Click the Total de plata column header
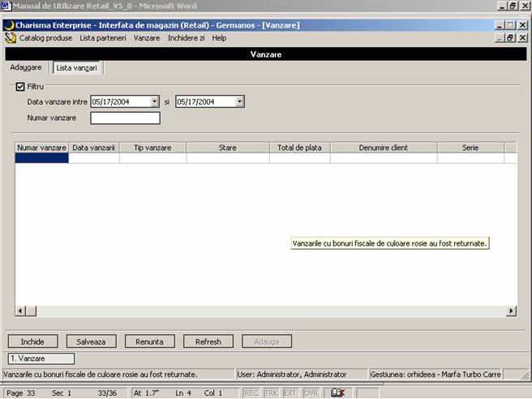Viewport: 532px width, 399px height. tap(299, 148)
